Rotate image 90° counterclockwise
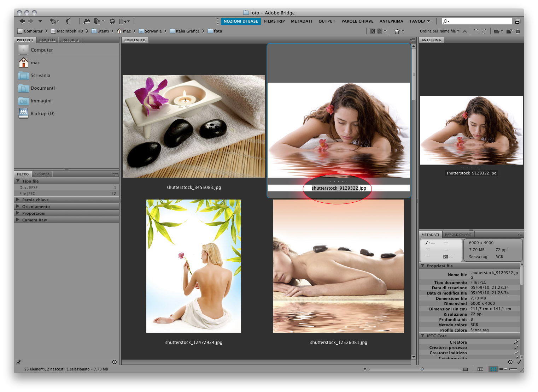This screenshot has width=538, height=392. [476, 31]
